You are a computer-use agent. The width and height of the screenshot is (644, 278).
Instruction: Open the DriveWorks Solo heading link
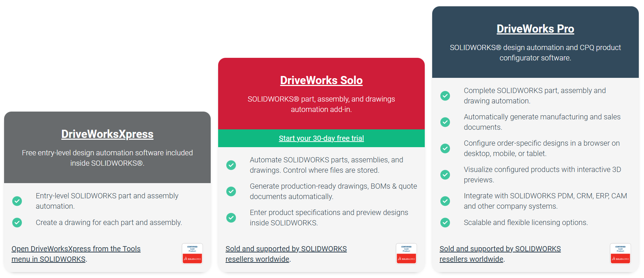(x=321, y=80)
